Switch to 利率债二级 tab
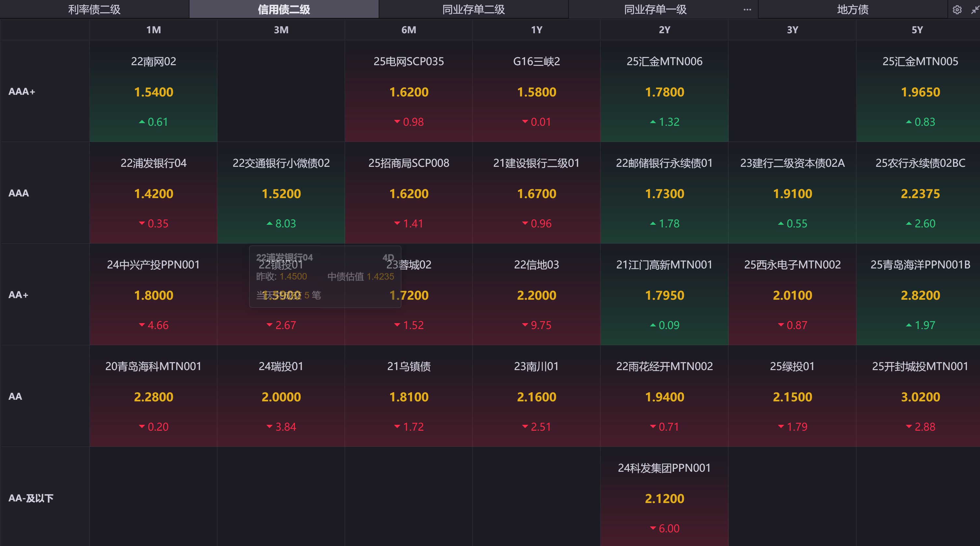Viewport: 980px width, 546px height. [94, 9]
